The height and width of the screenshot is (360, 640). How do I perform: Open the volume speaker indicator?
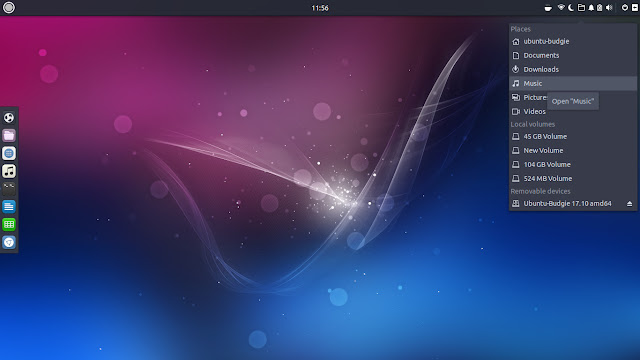pyautogui.click(x=609, y=8)
